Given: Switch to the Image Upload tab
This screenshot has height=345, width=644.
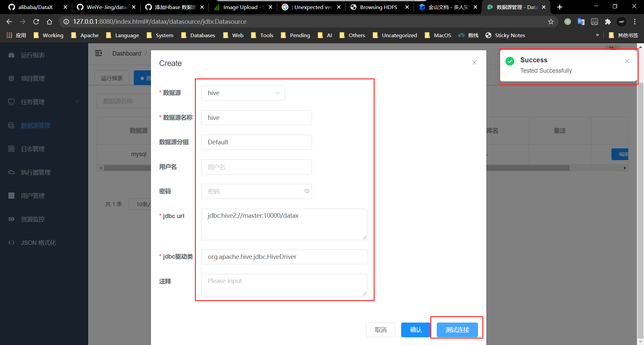Looking at the screenshot, I should 244,7.
